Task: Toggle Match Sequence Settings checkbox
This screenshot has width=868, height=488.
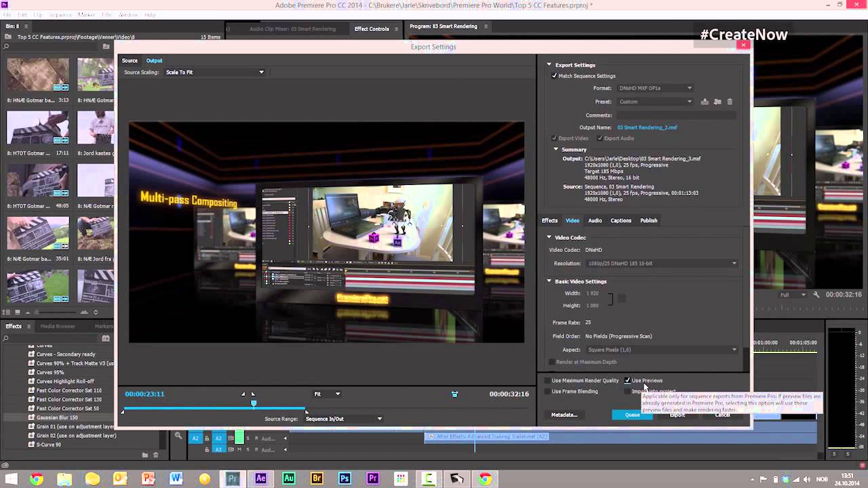Action: coord(555,76)
